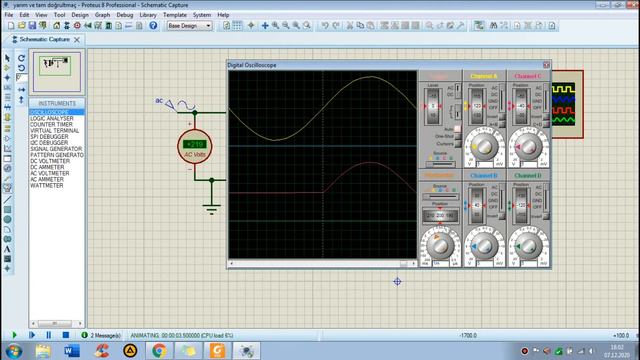Open project using the folder icon

pyautogui.click(x=22, y=26)
